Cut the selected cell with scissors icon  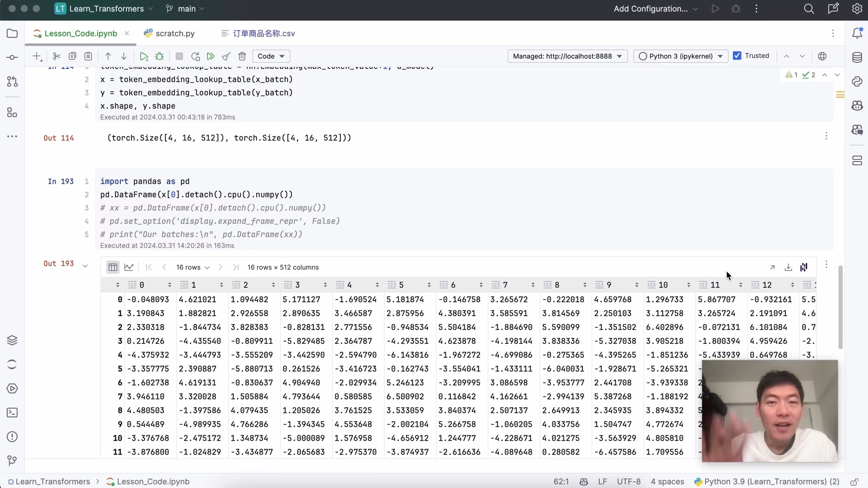click(x=57, y=56)
